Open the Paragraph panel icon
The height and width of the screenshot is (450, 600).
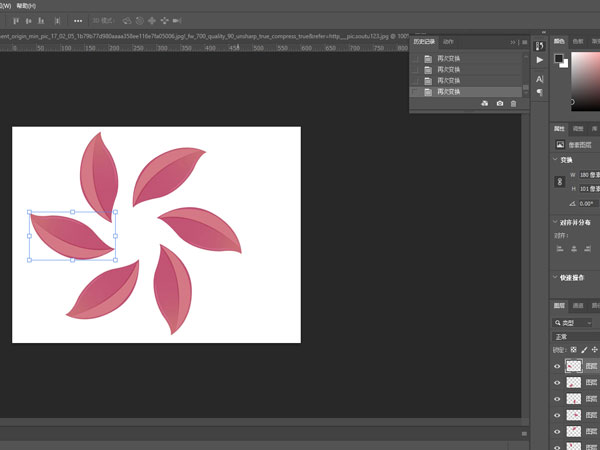pos(540,93)
